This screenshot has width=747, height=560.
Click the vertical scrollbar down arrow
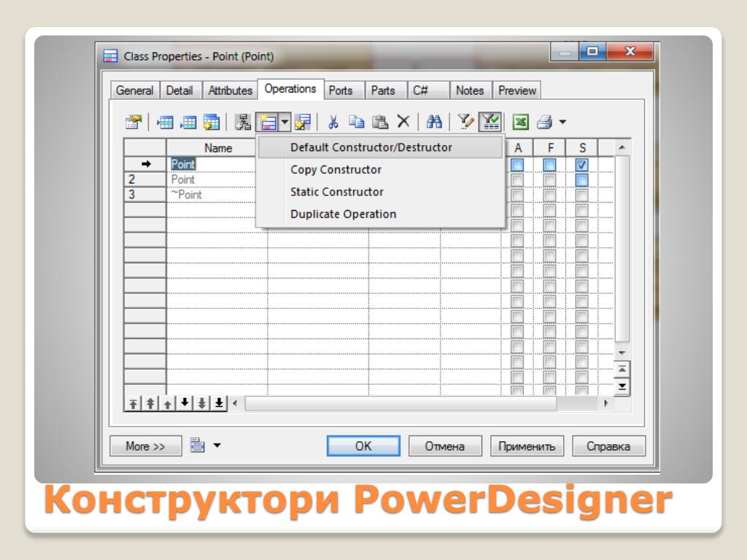click(x=622, y=353)
